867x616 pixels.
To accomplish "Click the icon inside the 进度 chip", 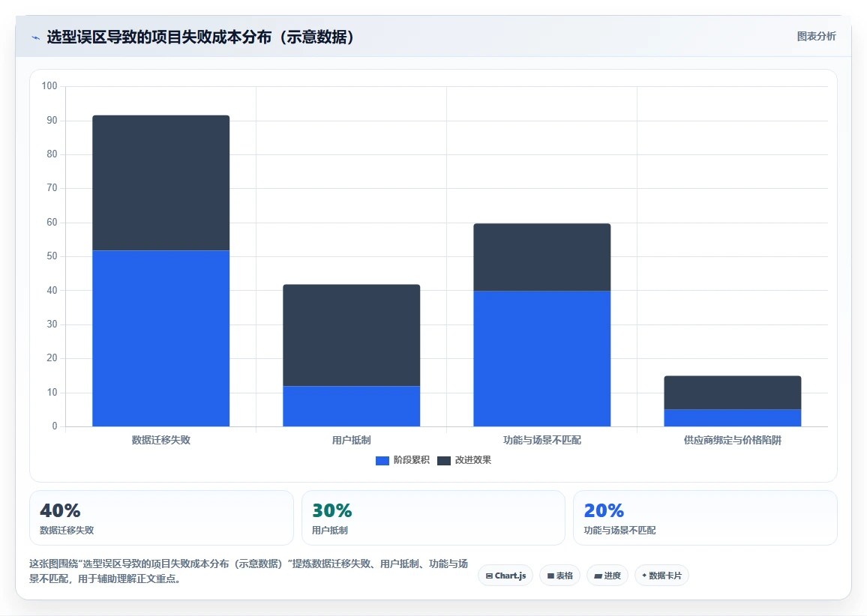I will [x=598, y=576].
